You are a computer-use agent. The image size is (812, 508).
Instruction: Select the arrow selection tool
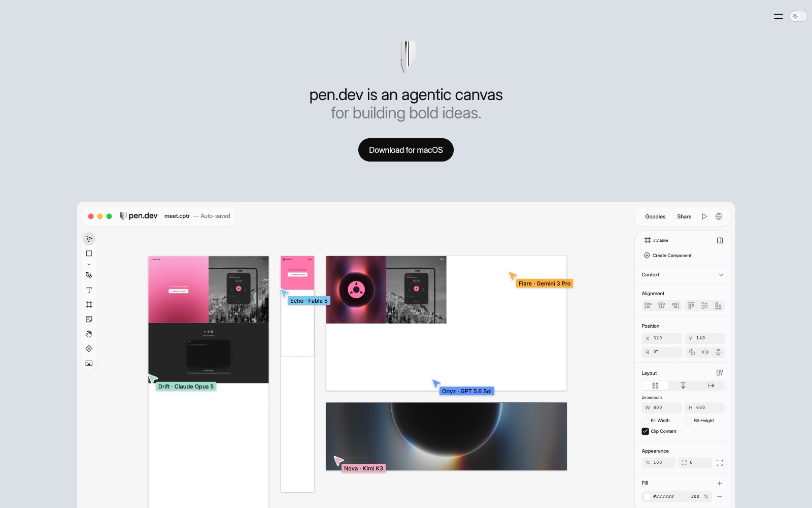coord(89,239)
